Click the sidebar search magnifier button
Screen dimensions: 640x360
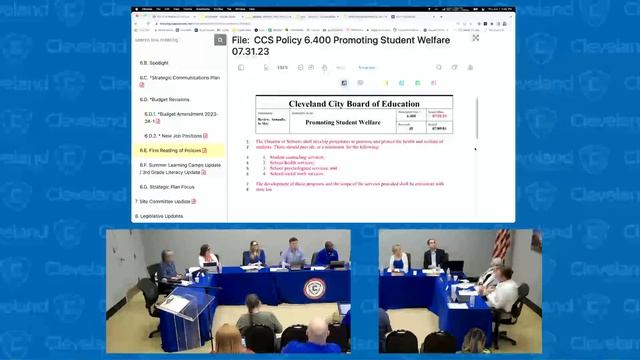[x=220, y=40]
